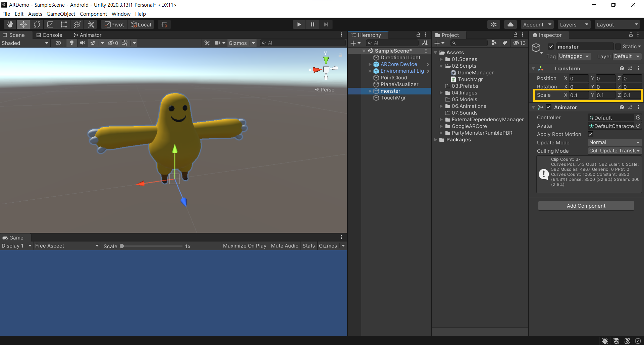Open scene component tools icon

tap(207, 43)
